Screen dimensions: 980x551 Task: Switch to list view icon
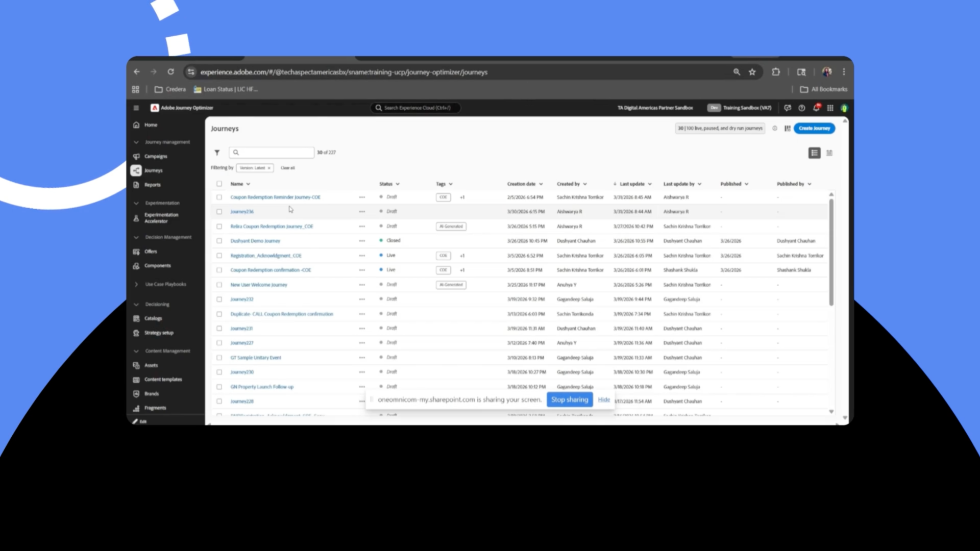point(815,153)
